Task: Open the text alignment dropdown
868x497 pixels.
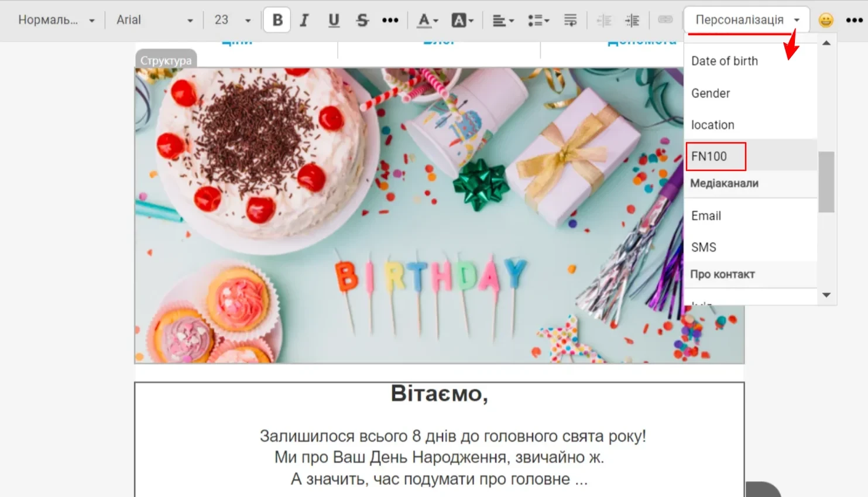Action: click(503, 20)
